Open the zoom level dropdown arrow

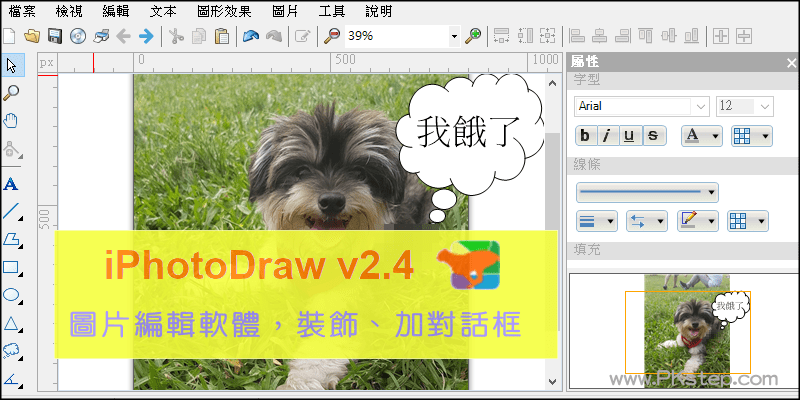tap(454, 37)
